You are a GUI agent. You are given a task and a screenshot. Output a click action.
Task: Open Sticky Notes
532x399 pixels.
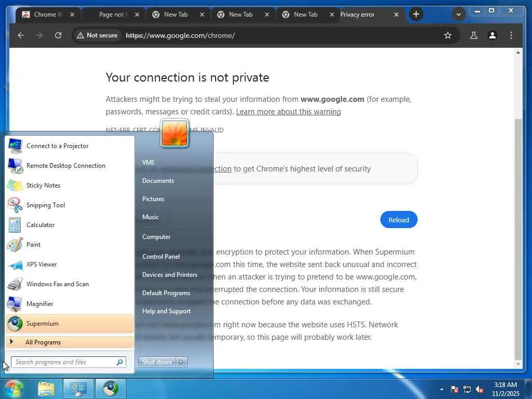pyautogui.click(x=70, y=185)
